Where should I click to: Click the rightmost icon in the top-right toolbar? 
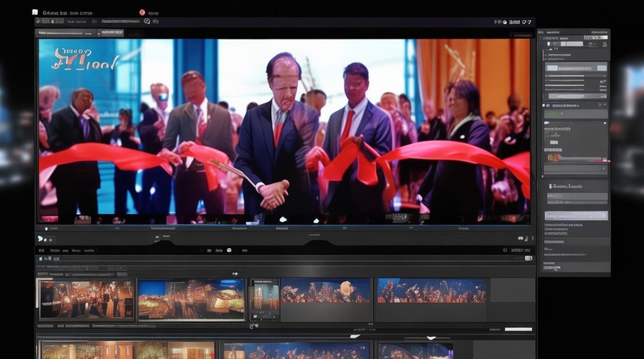point(529,22)
